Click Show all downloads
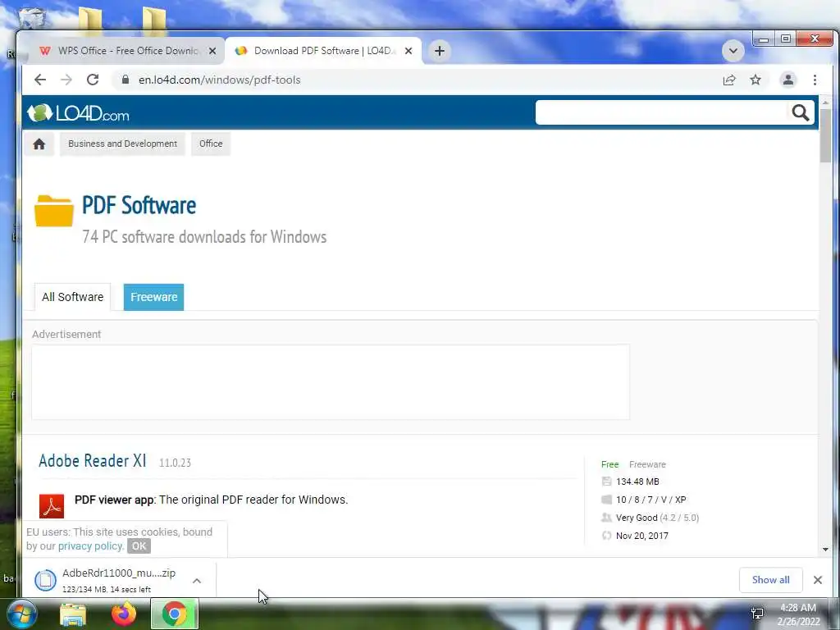 pyautogui.click(x=770, y=580)
